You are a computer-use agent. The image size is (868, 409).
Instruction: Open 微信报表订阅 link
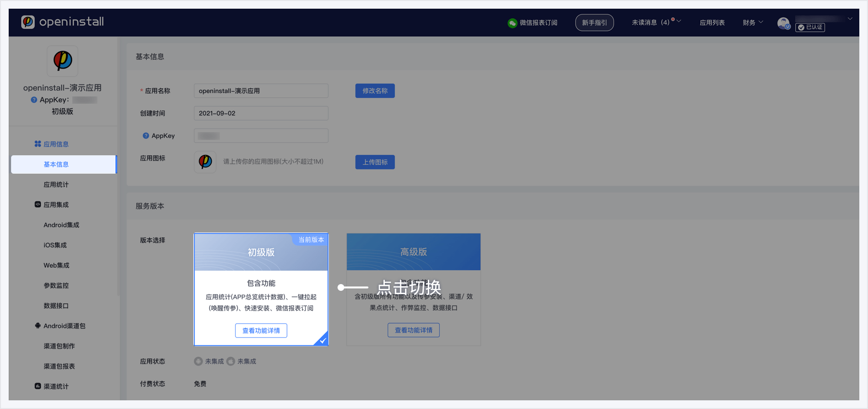tap(538, 23)
